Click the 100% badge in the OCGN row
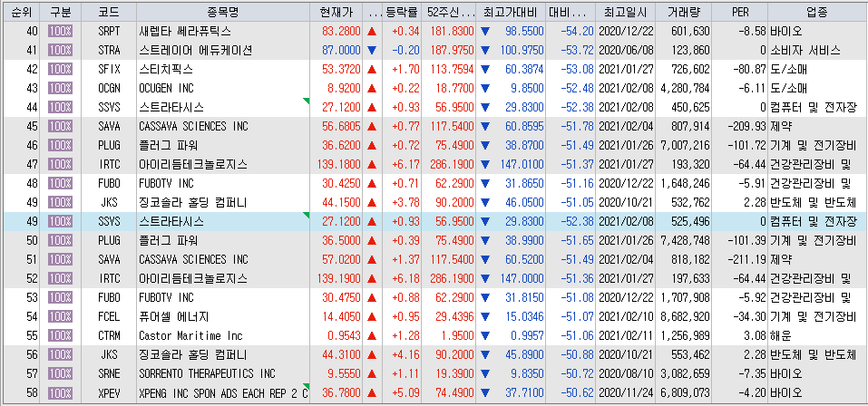 [60, 88]
